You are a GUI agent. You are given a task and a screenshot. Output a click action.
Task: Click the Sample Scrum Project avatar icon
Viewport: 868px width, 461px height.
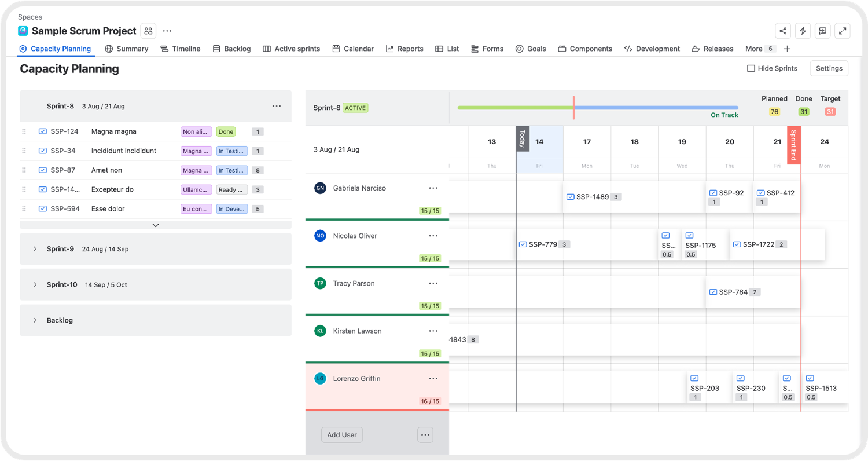(23, 31)
